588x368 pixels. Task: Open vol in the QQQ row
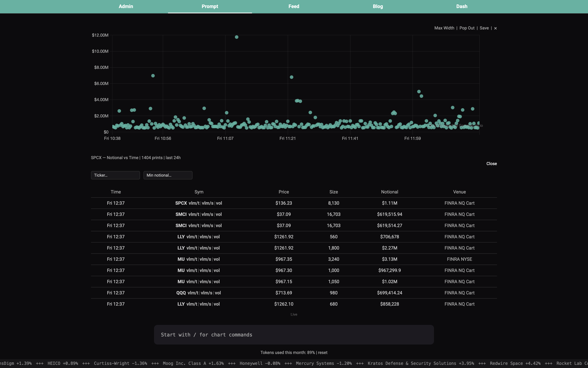218,292
